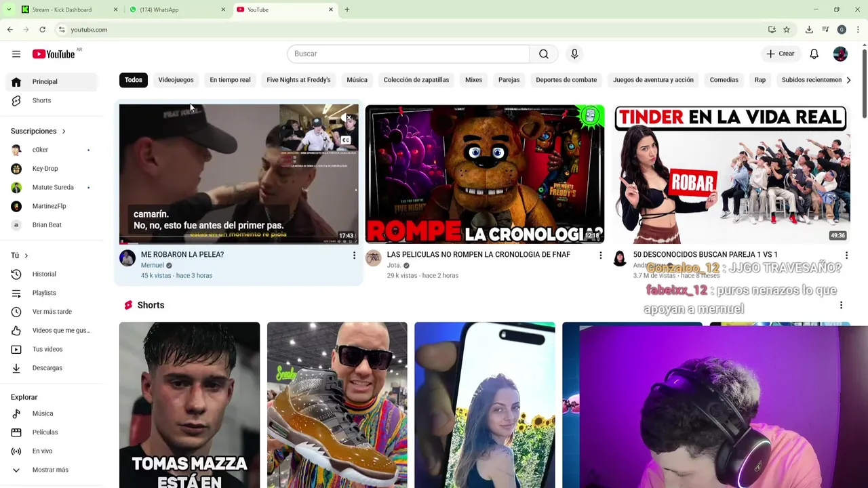
Task: Open sunflower field short thumbnail
Action: [485, 405]
